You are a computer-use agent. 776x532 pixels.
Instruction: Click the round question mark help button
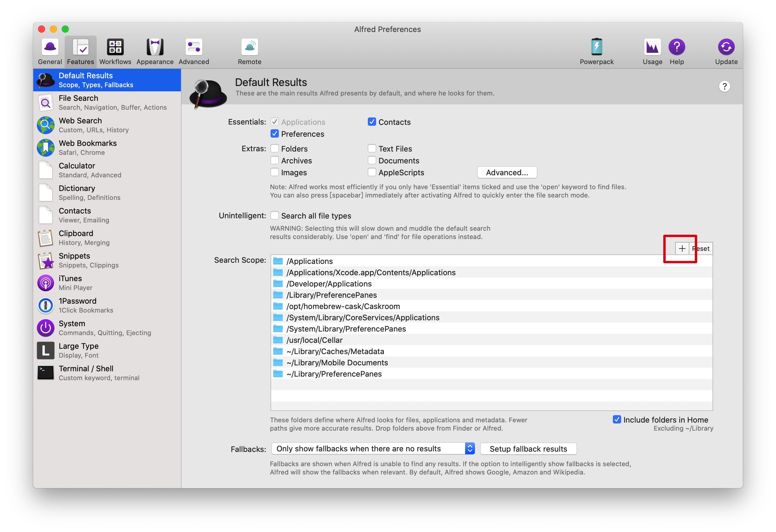click(724, 86)
